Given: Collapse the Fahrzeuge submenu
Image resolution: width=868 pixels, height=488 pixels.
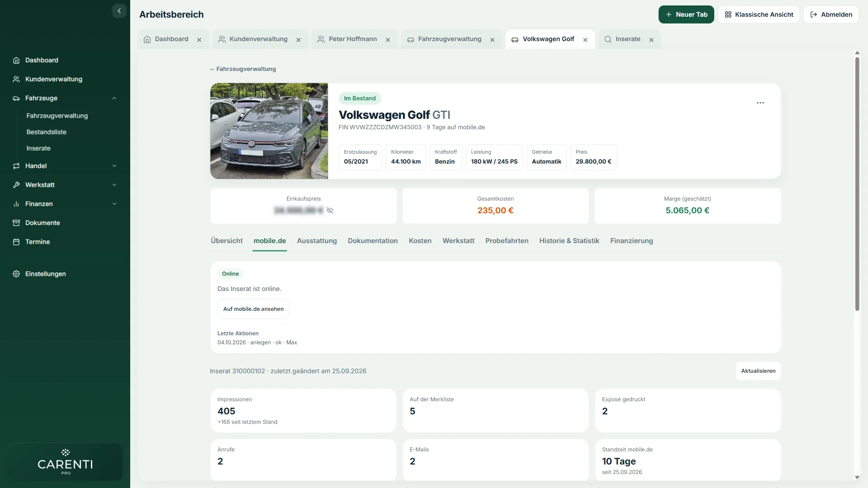Looking at the screenshot, I should [114, 98].
